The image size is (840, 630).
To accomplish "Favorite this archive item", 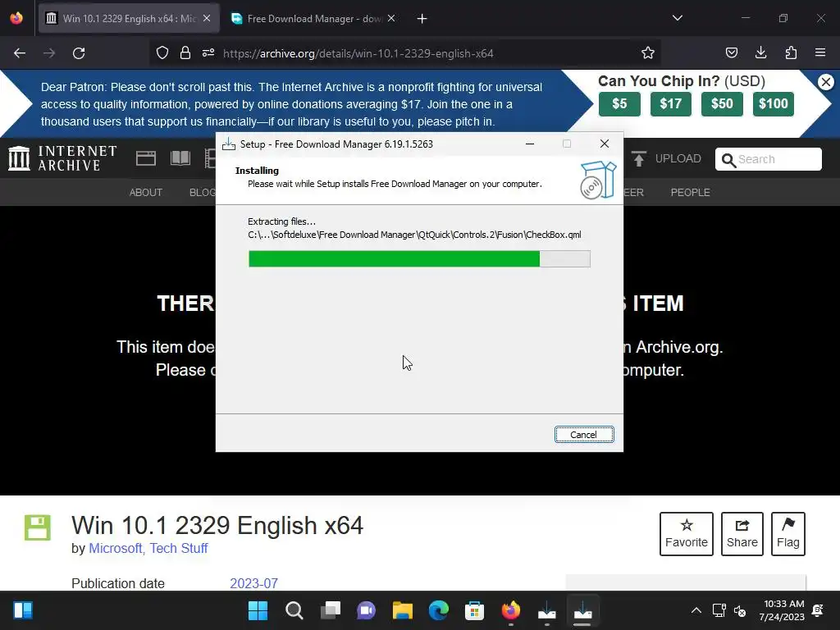I will (687, 534).
